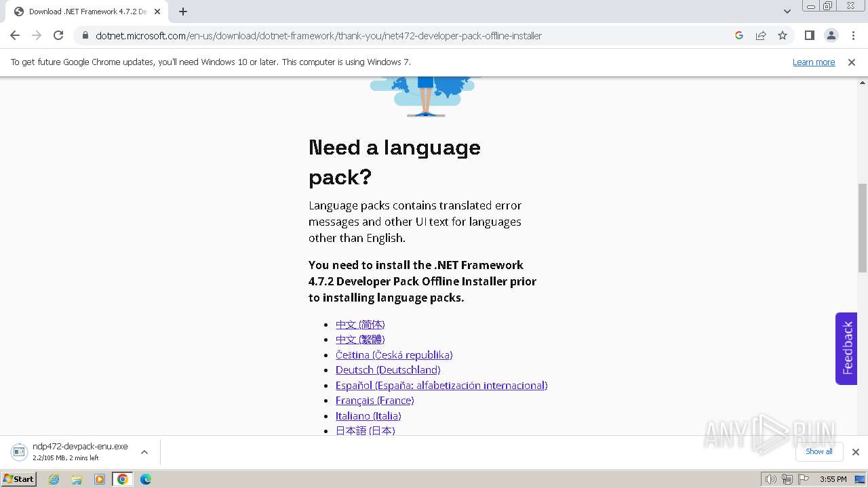The height and width of the screenshot is (488, 868).
Task: Open the Español language pack link
Action: click(441, 386)
